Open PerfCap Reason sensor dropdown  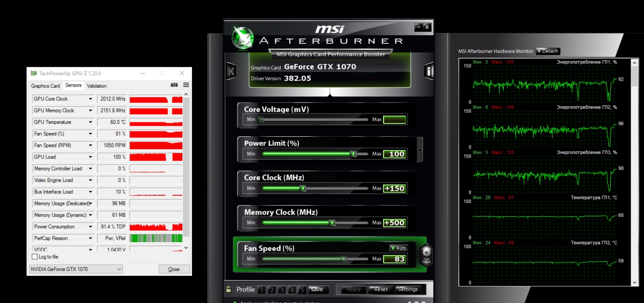coord(91,238)
